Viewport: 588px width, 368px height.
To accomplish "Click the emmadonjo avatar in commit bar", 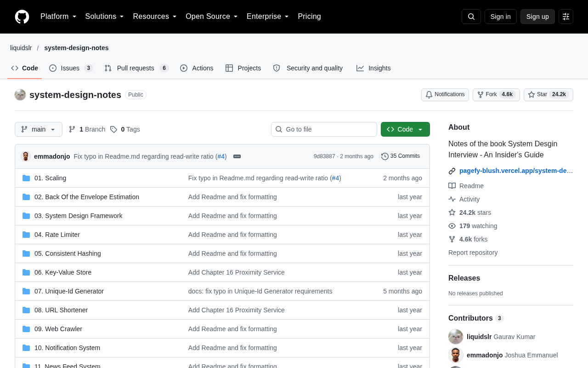I will (x=26, y=156).
